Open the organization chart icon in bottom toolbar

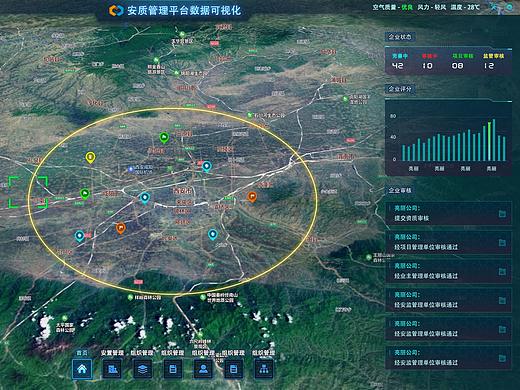(x=264, y=369)
